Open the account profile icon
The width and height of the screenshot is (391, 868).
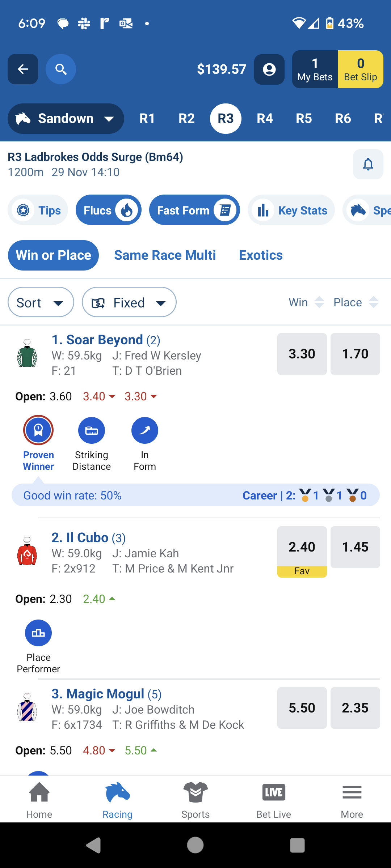tap(269, 69)
